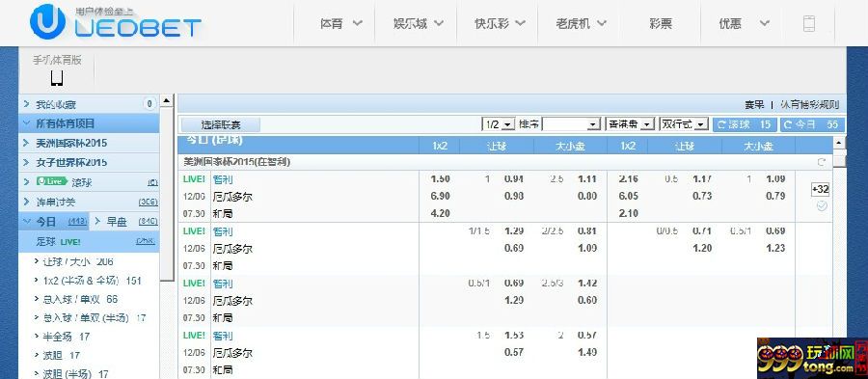
Task: Select the 4.20 draw odds
Action: 440,213
